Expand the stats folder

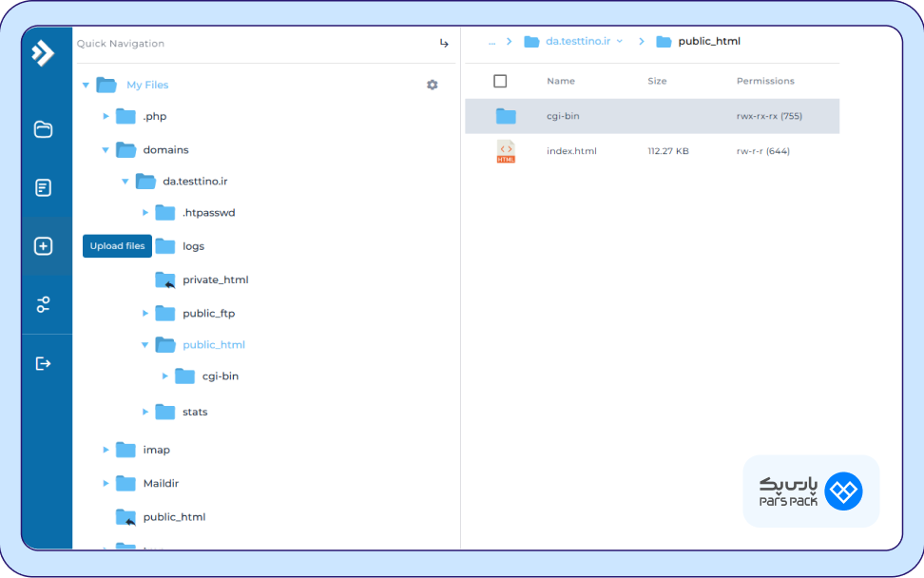[144, 412]
